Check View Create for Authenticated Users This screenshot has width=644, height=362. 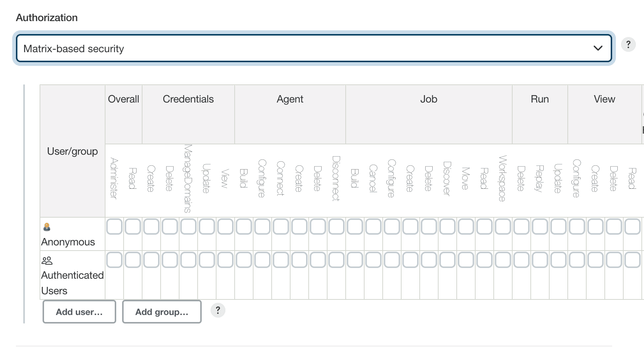595,260
